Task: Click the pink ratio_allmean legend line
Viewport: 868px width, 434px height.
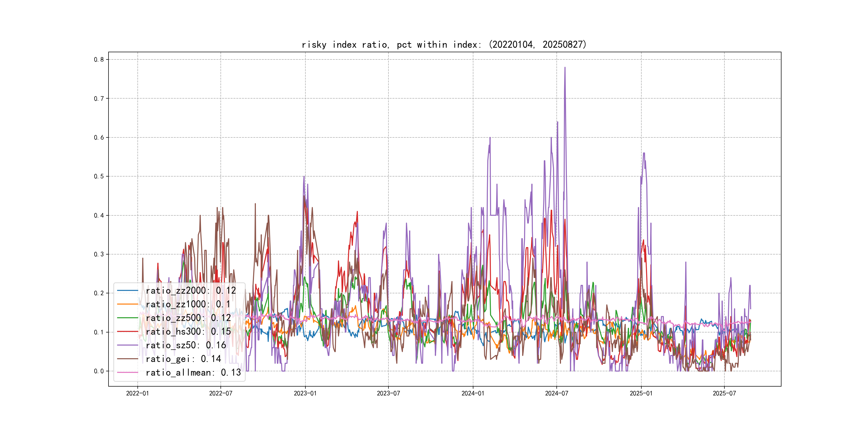Action: tap(127, 372)
